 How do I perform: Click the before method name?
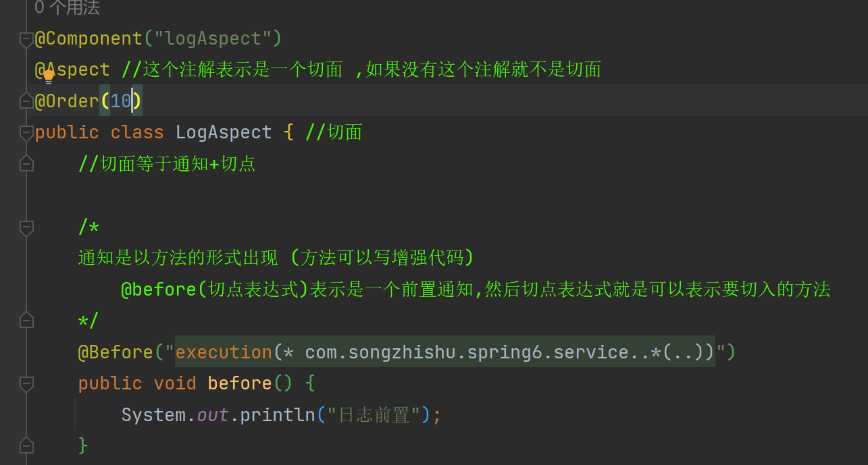[239, 383]
